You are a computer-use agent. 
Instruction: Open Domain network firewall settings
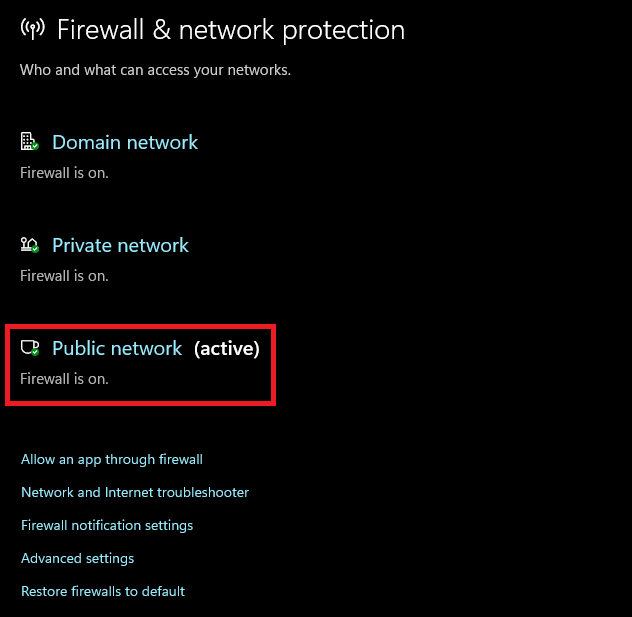tap(125, 142)
